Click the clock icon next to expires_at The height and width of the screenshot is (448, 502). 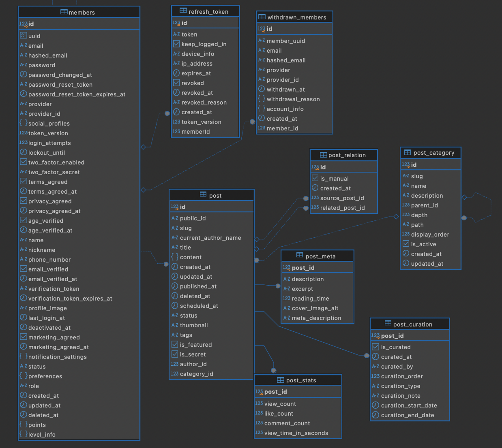point(176,73)
